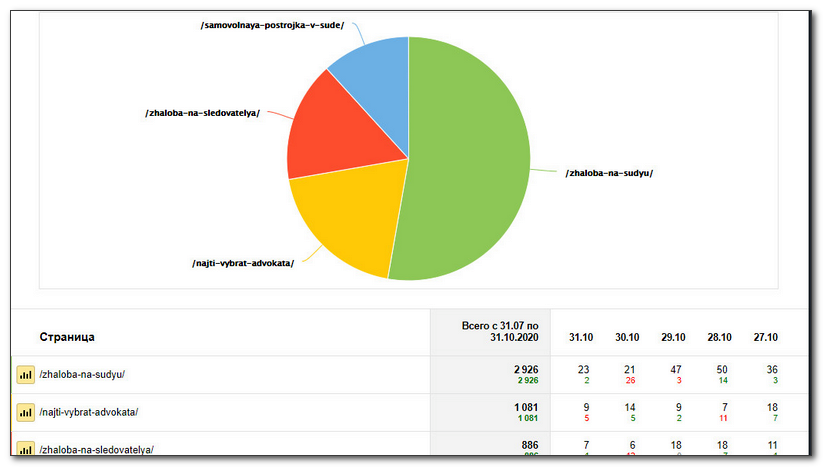Click value 11 under 27.10 for /zhaloba-na-sledovatelya/
Screen dimensions: 823x467
coord(772,445)
